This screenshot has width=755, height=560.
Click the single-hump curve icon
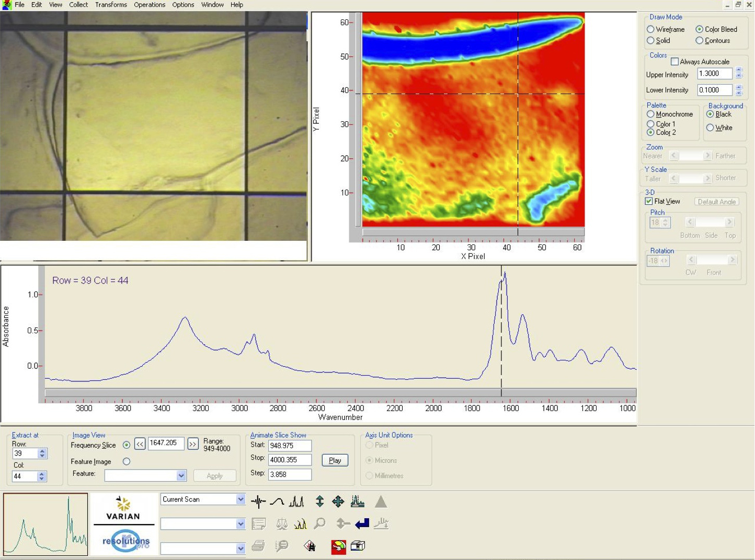[x=277, y=502]
